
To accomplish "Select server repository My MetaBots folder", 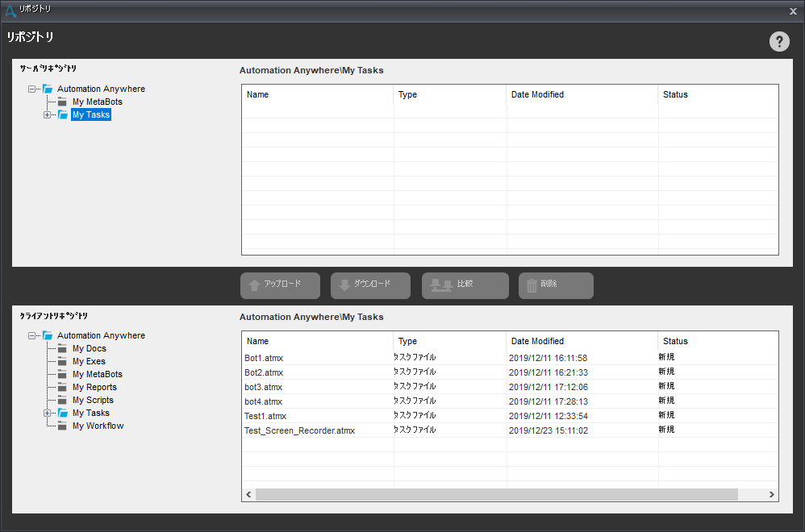I will pyautogui.click(x=98, y=102).
